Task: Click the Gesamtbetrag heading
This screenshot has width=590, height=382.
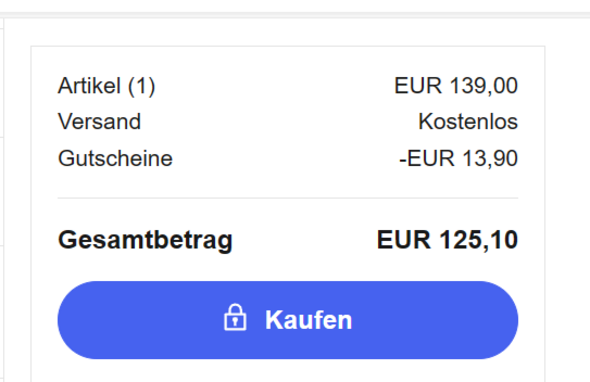Action: coord(145,240)
